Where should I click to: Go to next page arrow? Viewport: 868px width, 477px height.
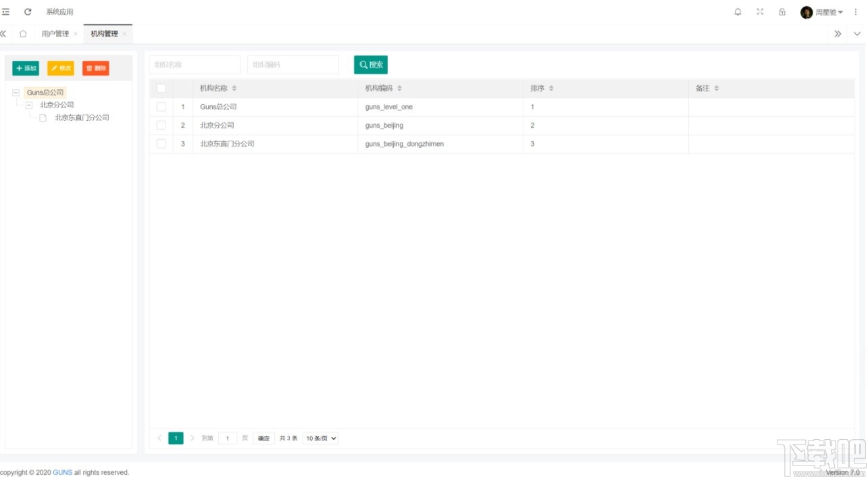tap(193, 438)
